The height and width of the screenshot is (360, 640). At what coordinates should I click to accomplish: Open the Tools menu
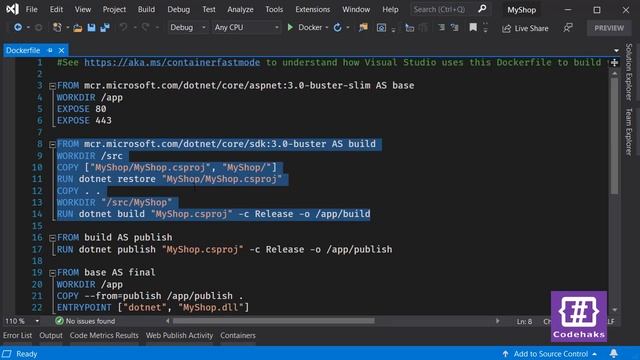274,9
